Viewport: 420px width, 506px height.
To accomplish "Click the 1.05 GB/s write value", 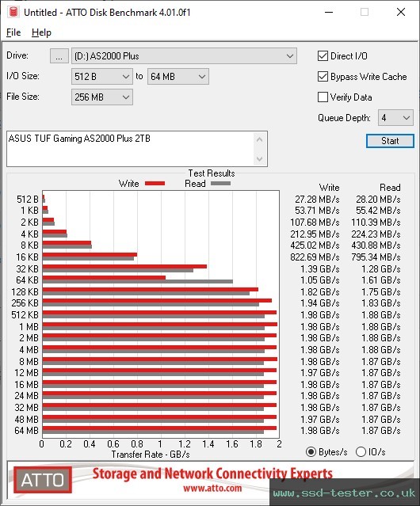I will (319, 280).
